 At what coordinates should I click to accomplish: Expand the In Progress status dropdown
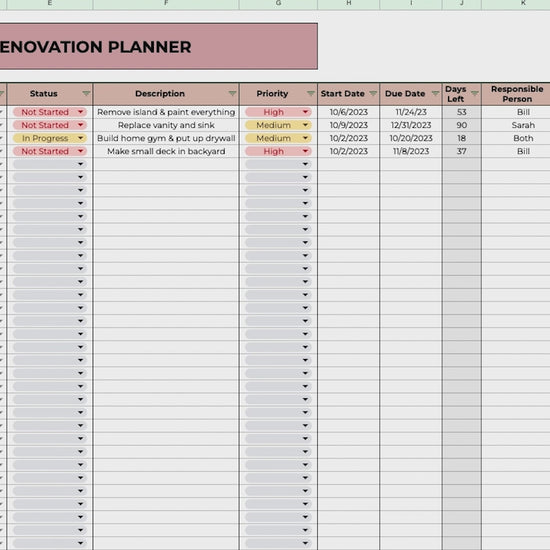tap(81, 138)
